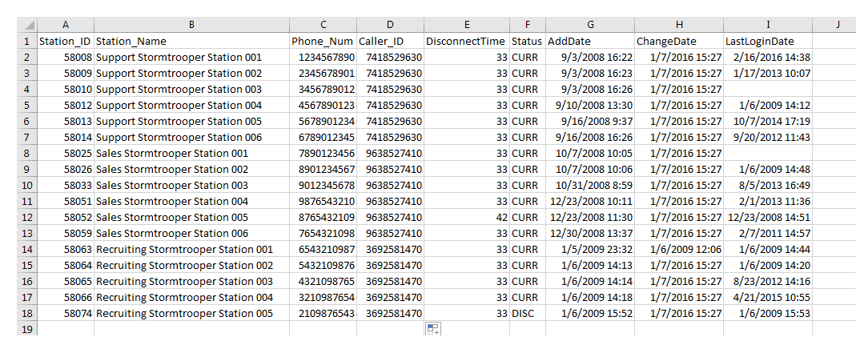The width and height of the screenshot is (868, 349).
Task: Select Sales Stormtrooper Station 001 cell
Action: 191,153
